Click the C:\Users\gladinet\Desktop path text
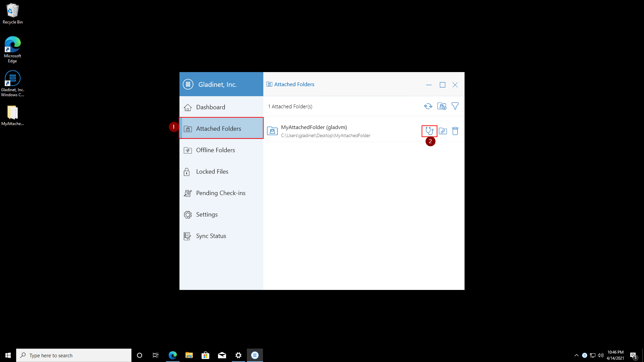 [326, 136]
